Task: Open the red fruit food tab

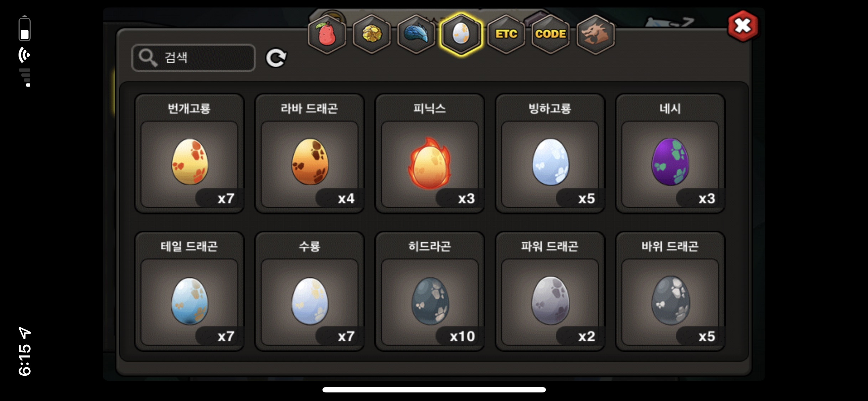Action: coord(327,34)
